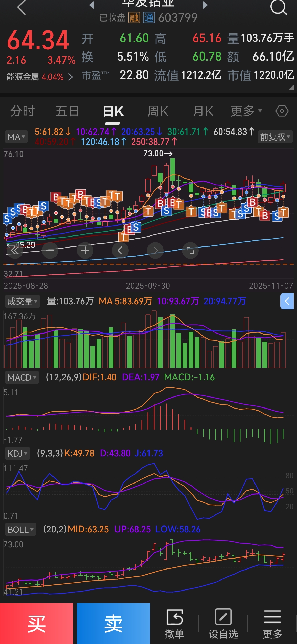Open the MACD indicator dropdown
Viewport: 297px width, 644px height.
22,377
